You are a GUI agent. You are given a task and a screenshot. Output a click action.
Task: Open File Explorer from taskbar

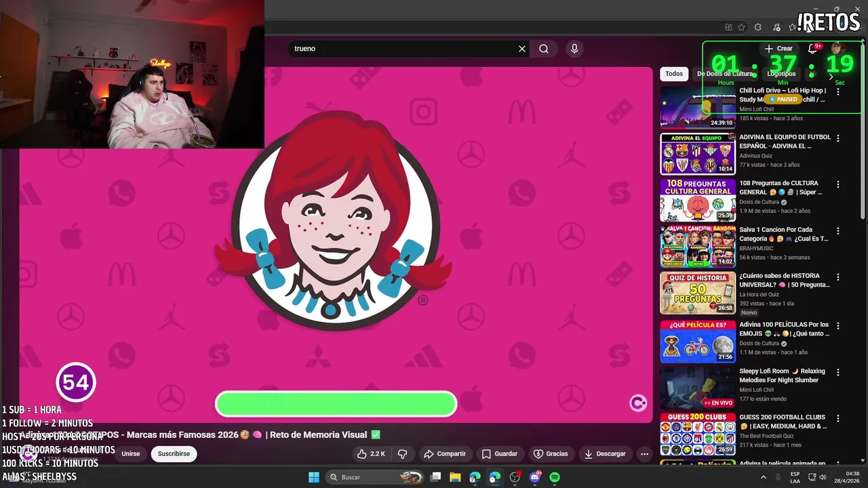click(455, 477)
